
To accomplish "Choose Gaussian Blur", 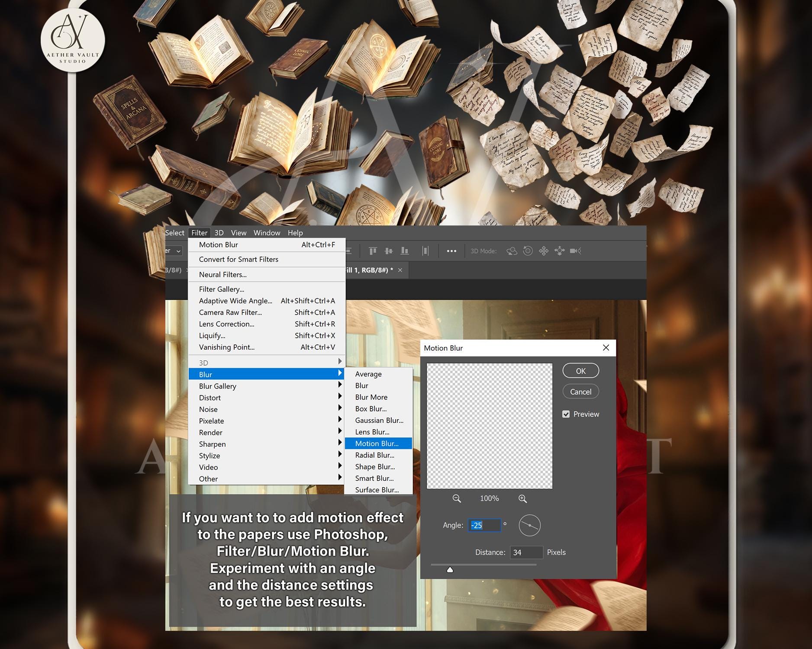I will 378,421.
